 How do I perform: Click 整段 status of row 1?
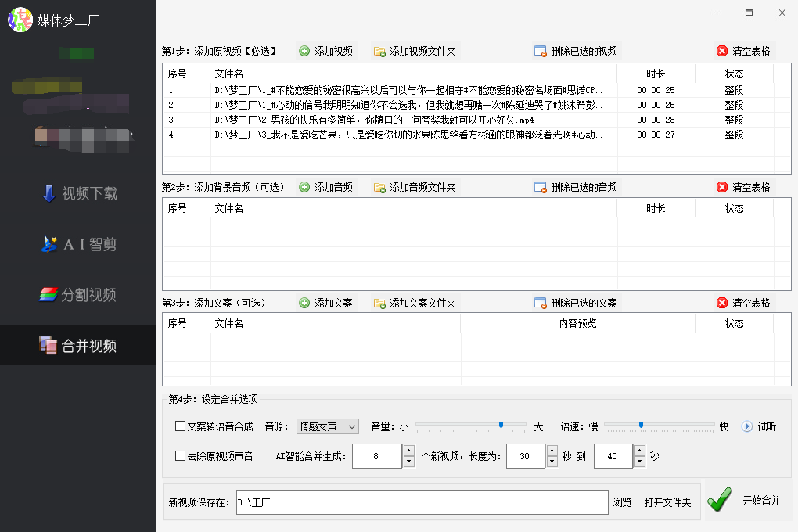734,90
